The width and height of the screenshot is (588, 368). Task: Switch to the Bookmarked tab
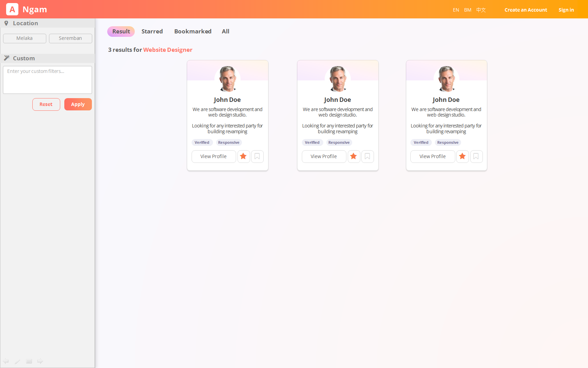click(193, 31)
